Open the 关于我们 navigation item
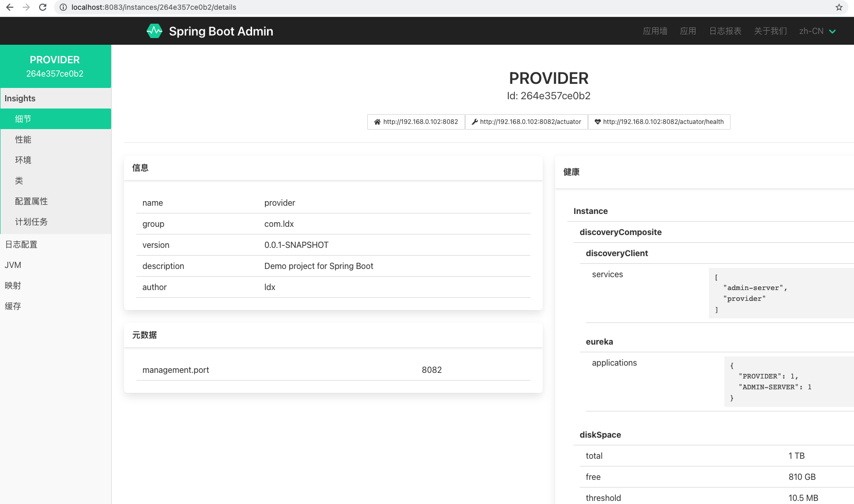The height and width of the screenshot is (504, 854). pyautogui.click(x=771, y=31)
